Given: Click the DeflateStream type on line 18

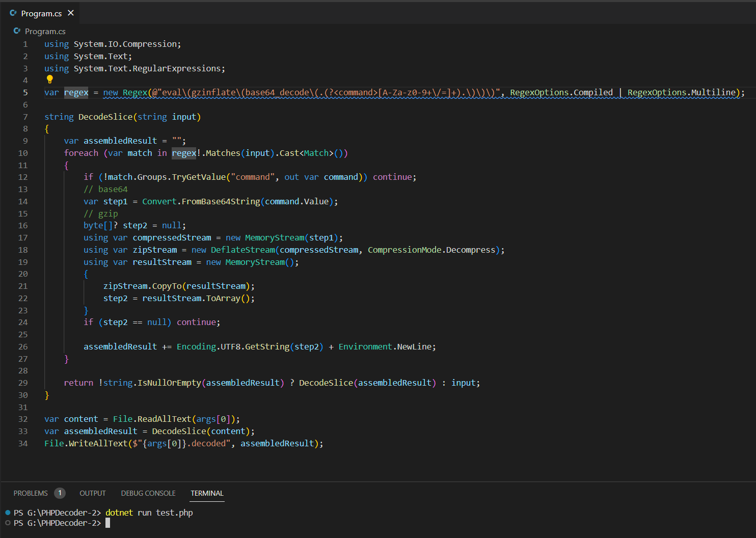Looking at the screenshot, I should click(x=242, y=250).
